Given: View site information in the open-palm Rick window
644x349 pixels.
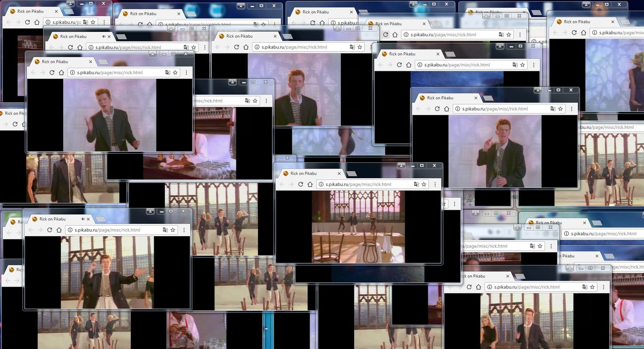Looking at the screenshot, I should point(72,72).
